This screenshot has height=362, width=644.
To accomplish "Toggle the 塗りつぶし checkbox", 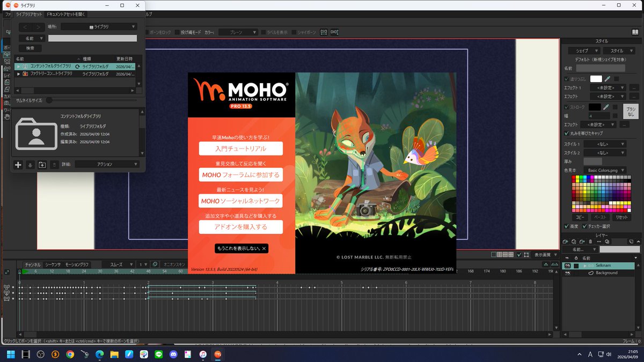I will [x=567, y=79].
